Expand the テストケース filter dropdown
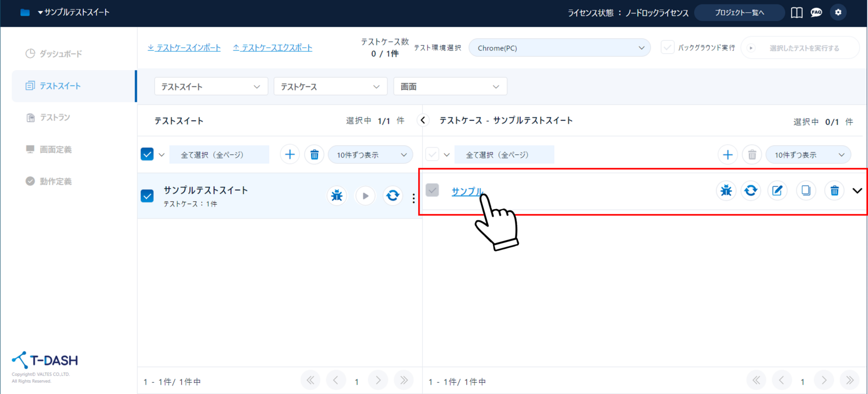 point(330,86)
